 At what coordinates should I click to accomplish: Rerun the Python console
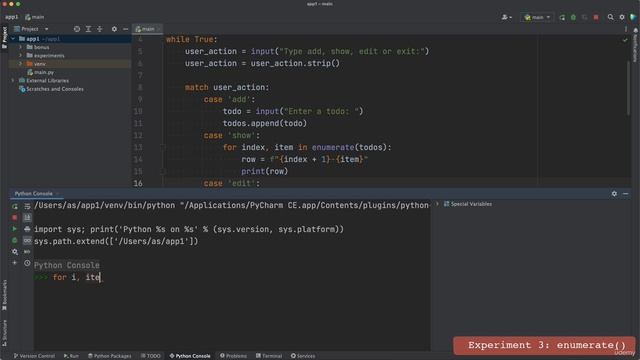tap(15, 206)
